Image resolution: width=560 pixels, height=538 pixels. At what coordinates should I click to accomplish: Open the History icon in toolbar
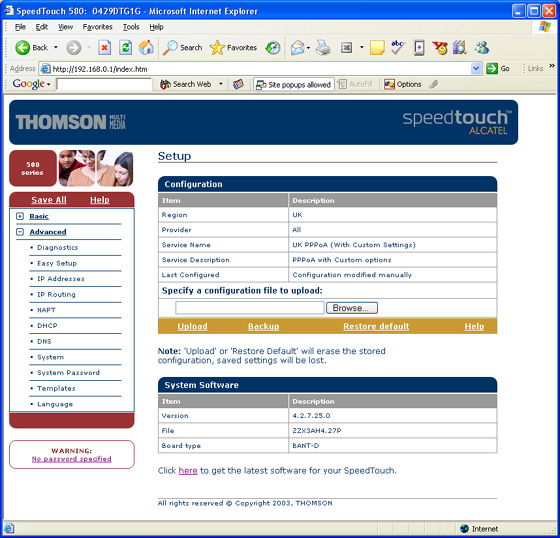273,48
